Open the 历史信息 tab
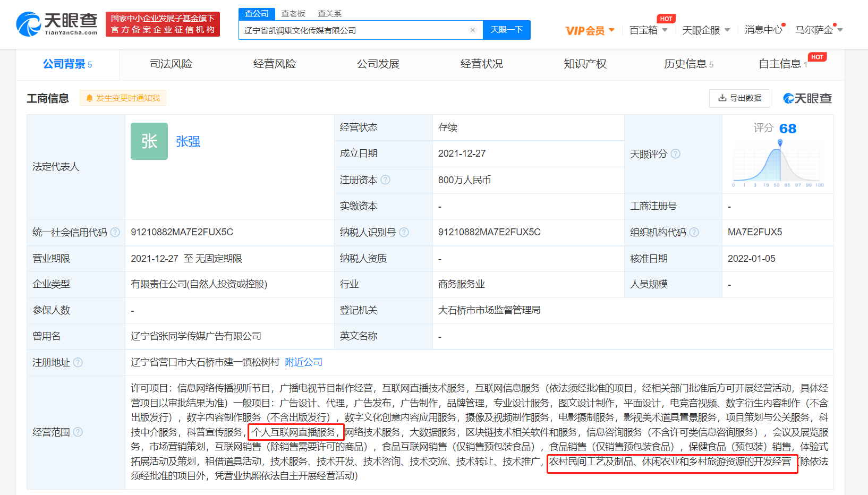This screenshot has height=495, width=868. coord(688,64)
